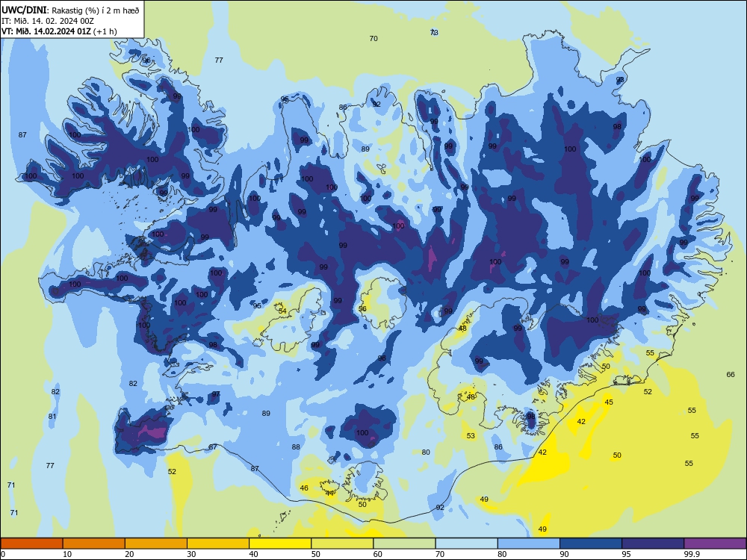Click the value "44" near the south coast
The image size is (747, 560).
pos(329,494)
